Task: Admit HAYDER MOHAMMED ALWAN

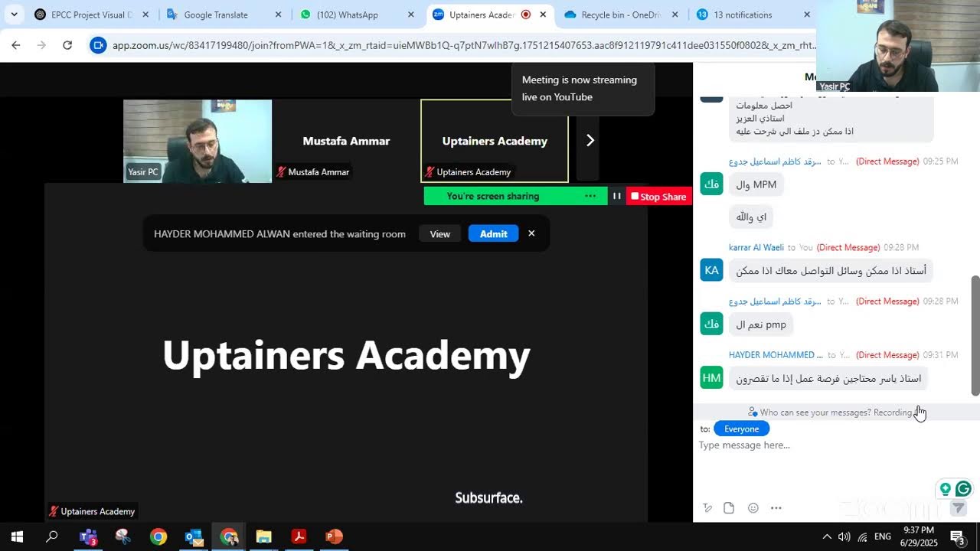Action: click(493, 234)
